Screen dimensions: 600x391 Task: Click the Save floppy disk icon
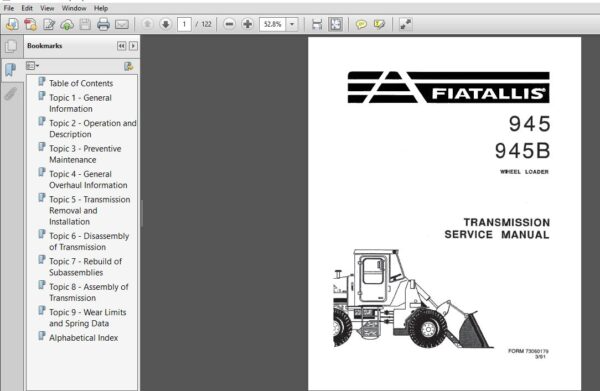[x=85, y=24]
